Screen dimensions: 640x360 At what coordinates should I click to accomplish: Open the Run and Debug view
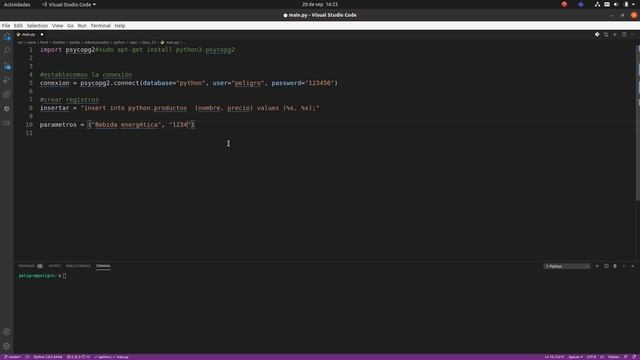7,80
